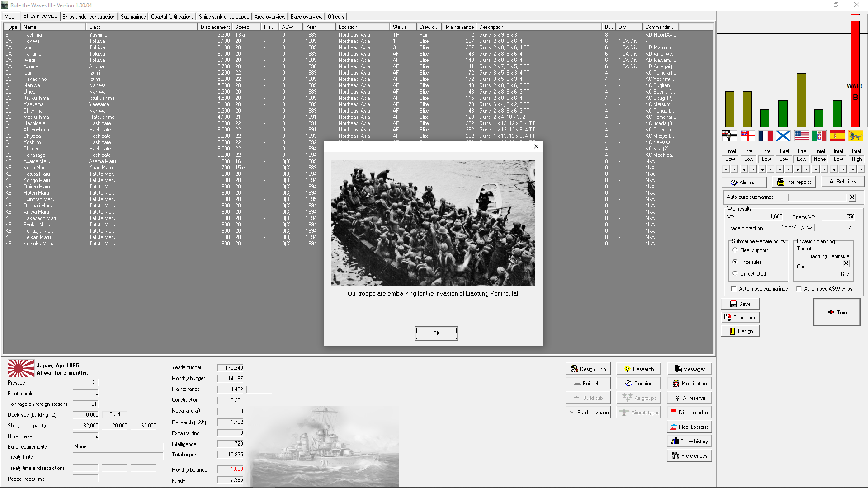Switch to the Area overview tab
868x488 pixels.
click(269, 17)
